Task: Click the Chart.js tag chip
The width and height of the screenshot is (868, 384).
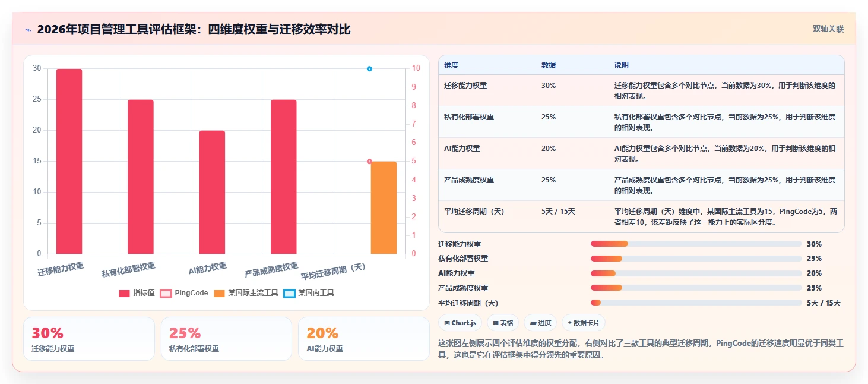Action: [460, 323]
